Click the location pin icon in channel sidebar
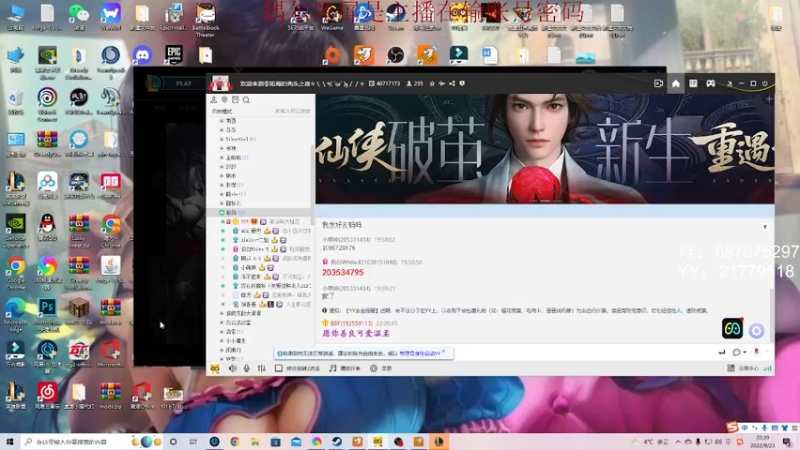This screenshot has width=800, height=450. 224,100
